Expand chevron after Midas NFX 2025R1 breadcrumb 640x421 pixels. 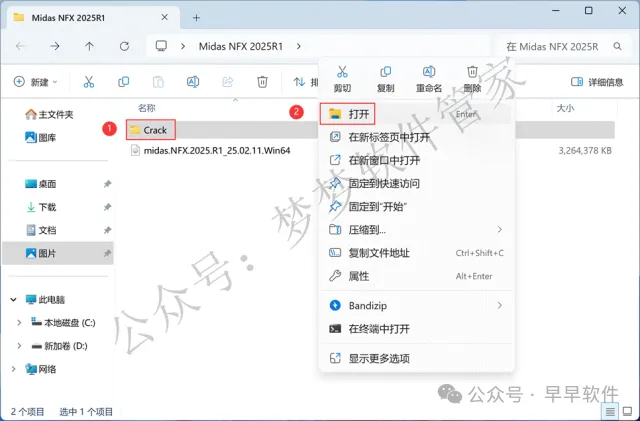coord(299,47)
